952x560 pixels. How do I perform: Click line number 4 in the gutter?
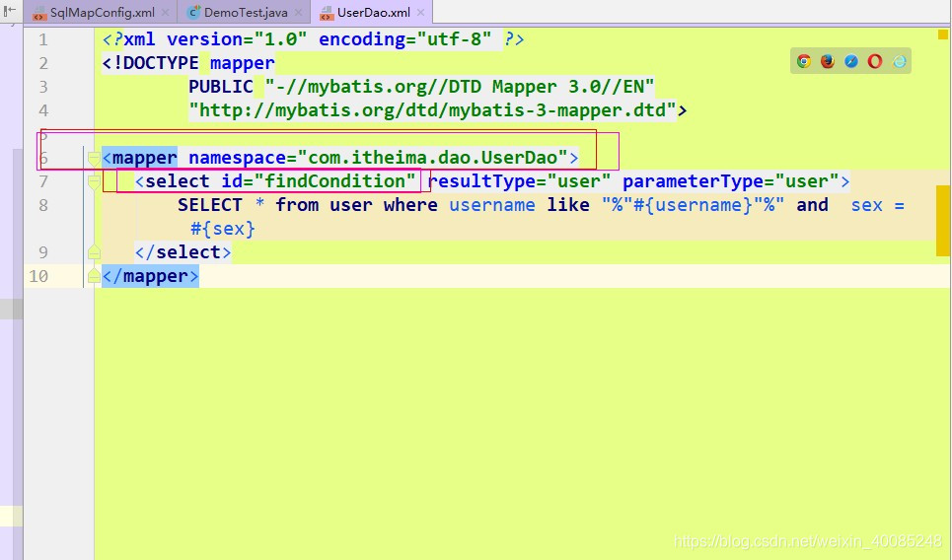tap(43, 110)
